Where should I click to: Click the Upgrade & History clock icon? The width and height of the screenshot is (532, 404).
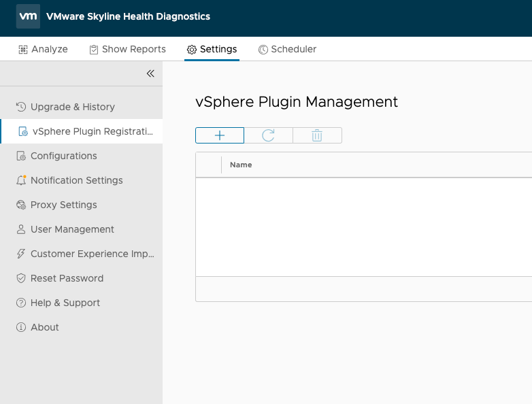pos(21,107)
